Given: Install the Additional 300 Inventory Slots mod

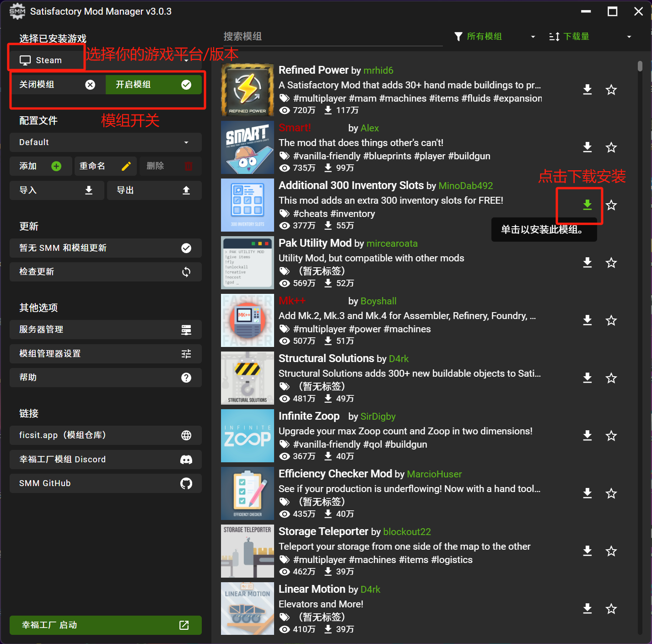Looking at the screenshot, I should point(587,206).
